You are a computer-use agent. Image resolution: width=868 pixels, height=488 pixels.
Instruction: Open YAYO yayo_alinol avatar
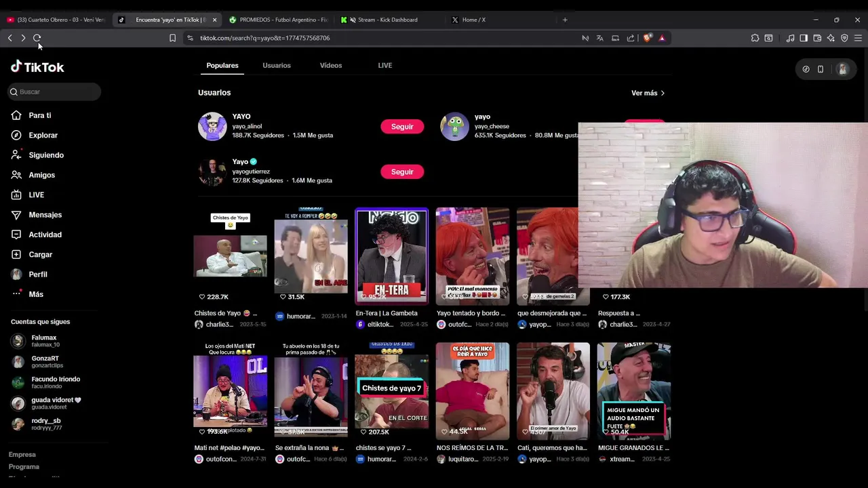pyautogui.click(x=212, y=126)
